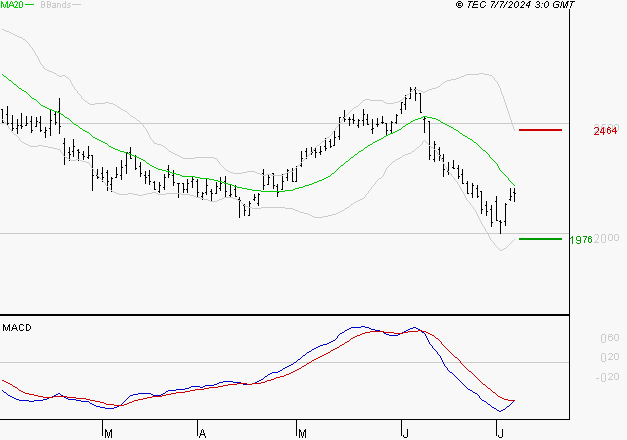Image resolution: width=627 pixels, height=440 pixels.
Task: Click the red resistance line at 2464
Action: point(540,130)
